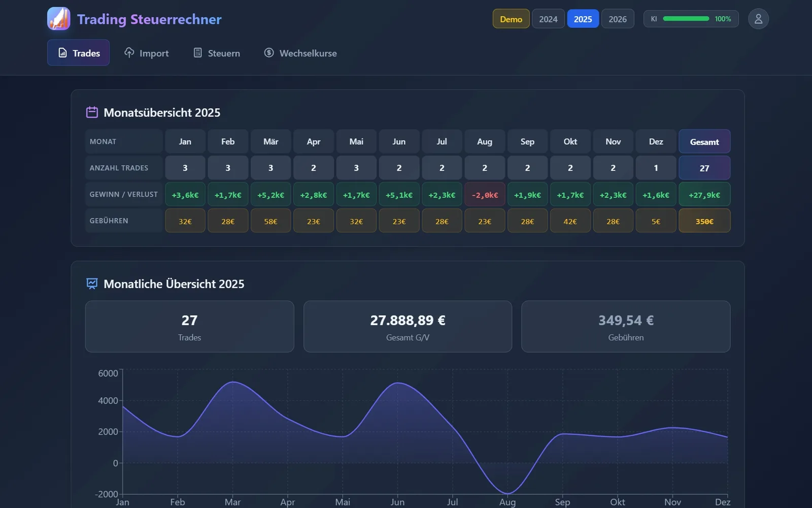The height and width of the screenshot is (508, 812).
Task: Click the total fees cell 350€
Action: pyautogui.click(x=704, y=221)
